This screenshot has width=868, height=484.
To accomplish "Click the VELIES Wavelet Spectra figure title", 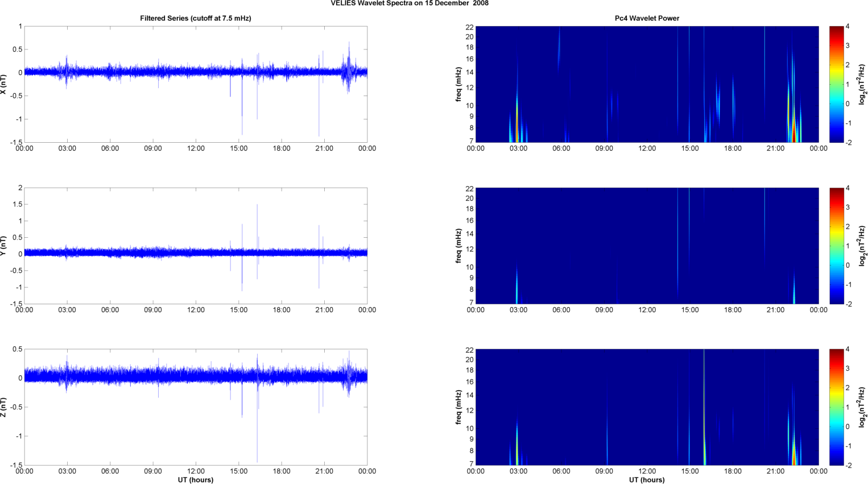I will point(410,3).
